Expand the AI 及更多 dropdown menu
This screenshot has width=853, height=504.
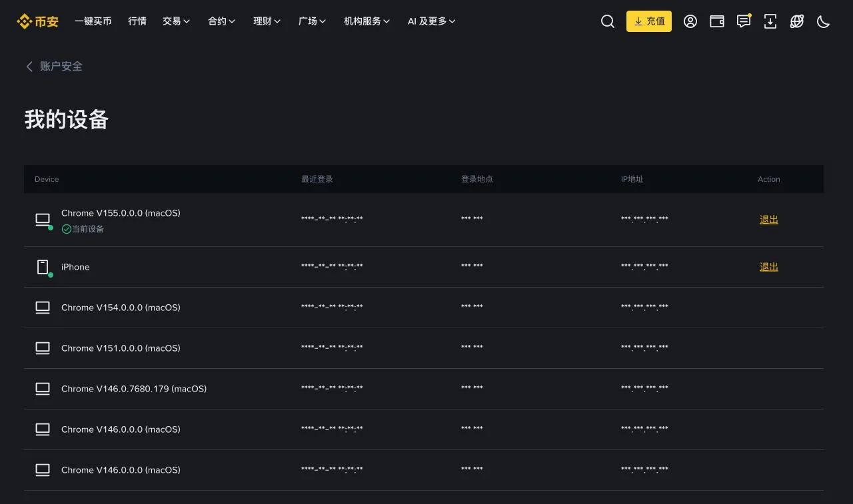pos(431,21)
